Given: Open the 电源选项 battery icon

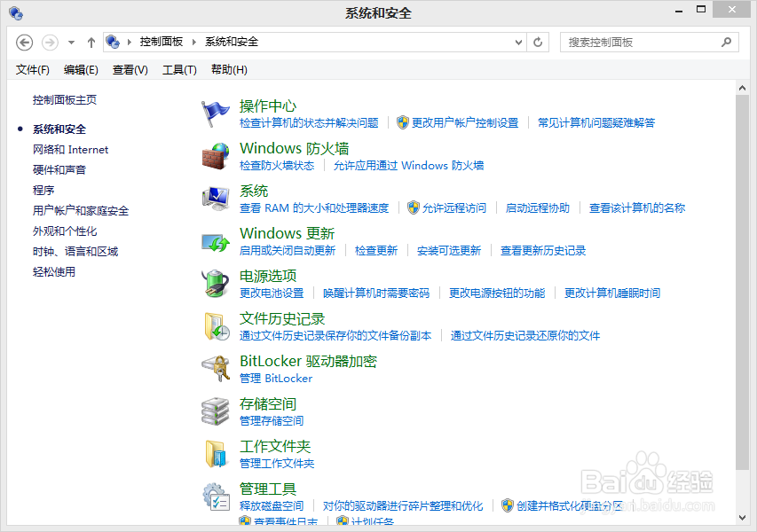Looking at the screenshot, I should 215,283.
